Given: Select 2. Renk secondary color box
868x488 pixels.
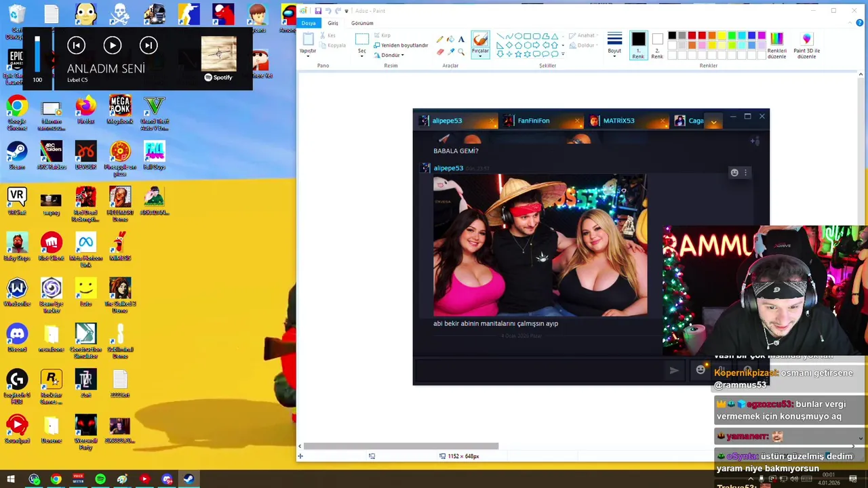Looking at the screenshot, I should 657,45.
